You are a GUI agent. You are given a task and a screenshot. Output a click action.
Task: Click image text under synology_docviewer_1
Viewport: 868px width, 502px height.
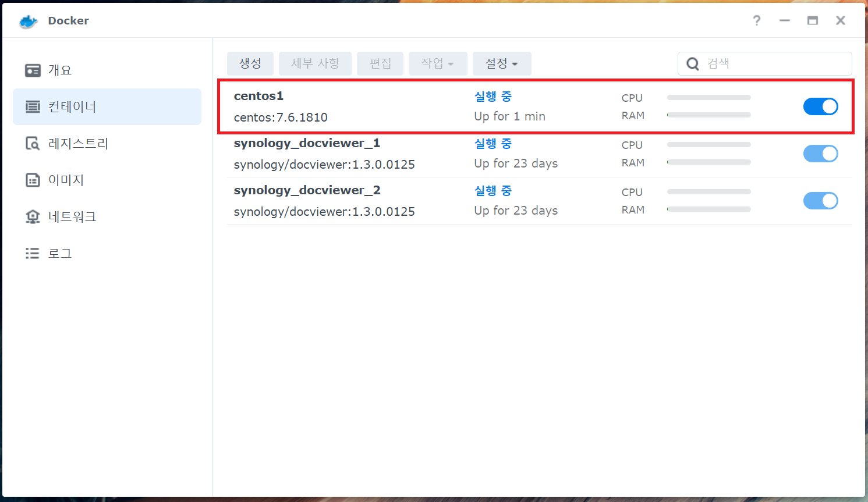click(324, 165)
